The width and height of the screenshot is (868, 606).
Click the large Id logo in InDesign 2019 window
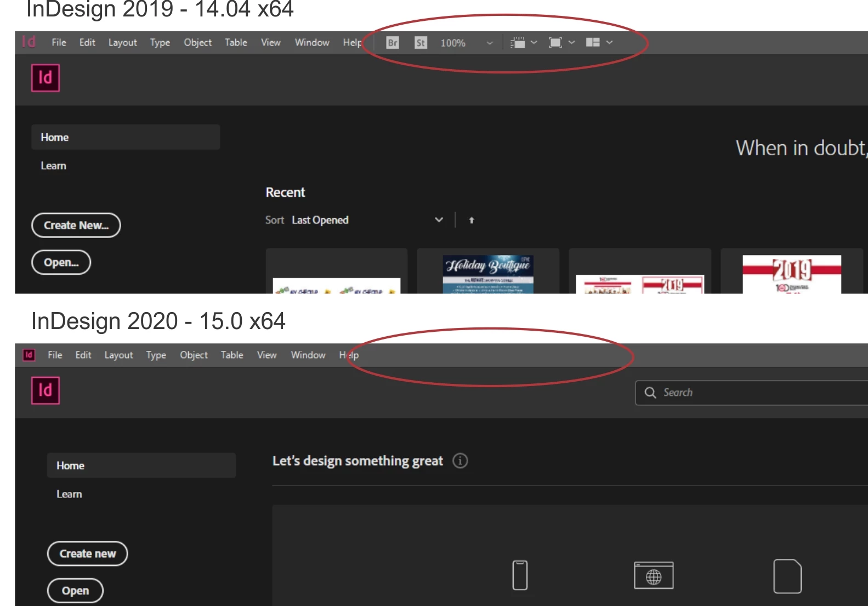click(x=46, y=78)
